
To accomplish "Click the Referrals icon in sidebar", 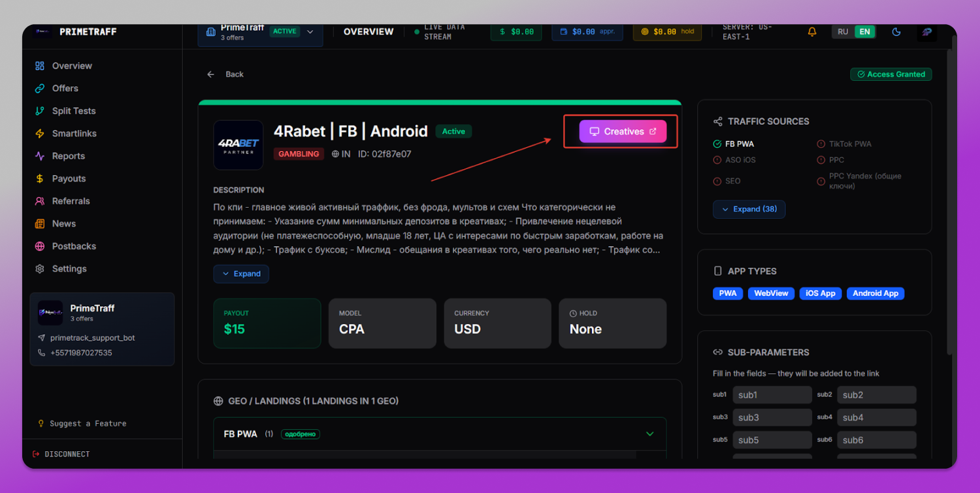I will [x=40, y=201].
